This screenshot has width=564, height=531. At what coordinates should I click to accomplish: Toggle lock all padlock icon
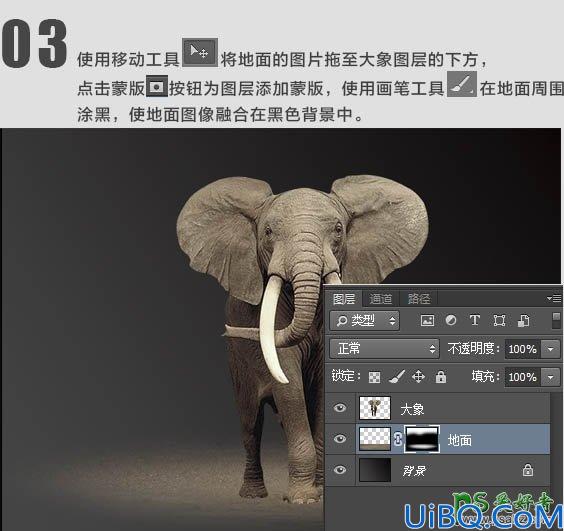[x=441, y=377]
